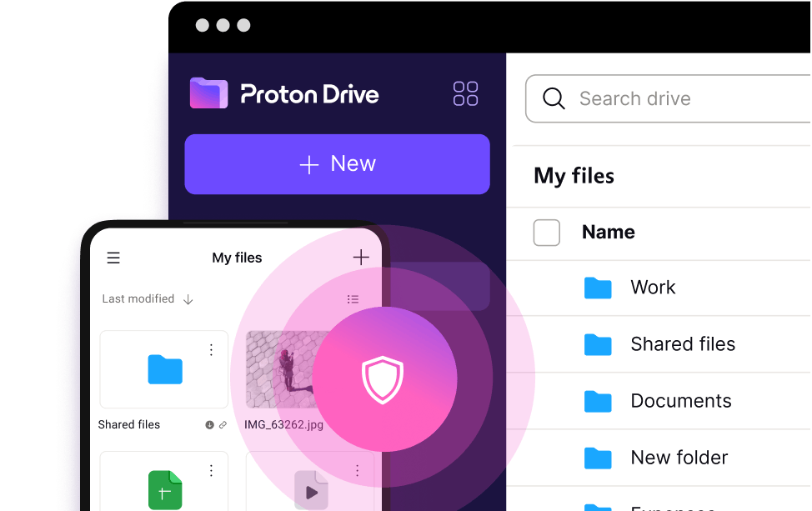
Task: Toggle the select-all checkbox beside Name
Action: point(547,233)
